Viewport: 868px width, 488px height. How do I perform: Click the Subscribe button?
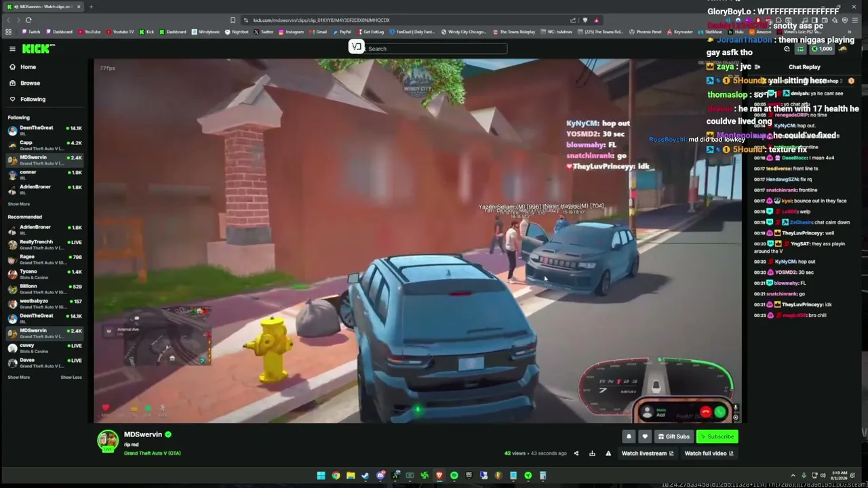click(717, 436)
